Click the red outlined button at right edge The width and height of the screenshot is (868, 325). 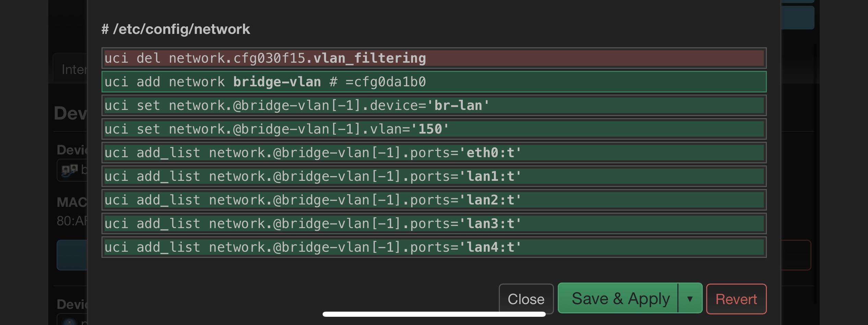(x=796, y=255)
